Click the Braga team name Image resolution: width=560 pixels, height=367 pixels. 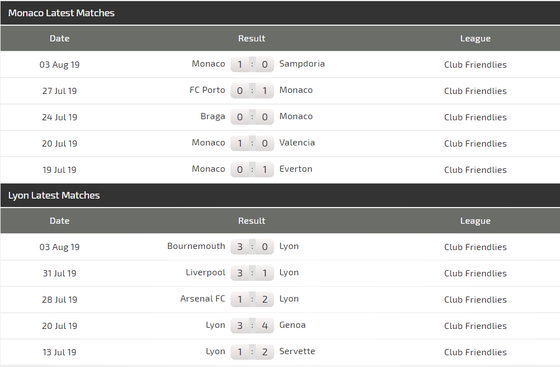coord(212,116)
